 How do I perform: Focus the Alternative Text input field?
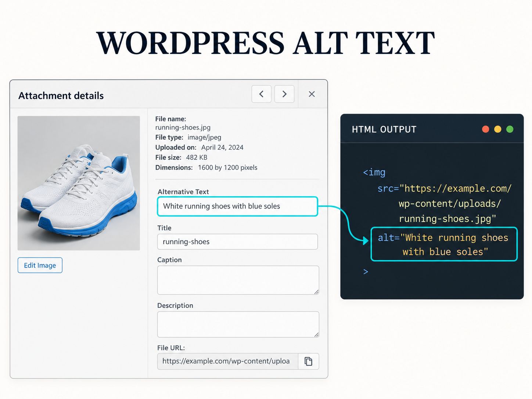(x=237, y=206)
